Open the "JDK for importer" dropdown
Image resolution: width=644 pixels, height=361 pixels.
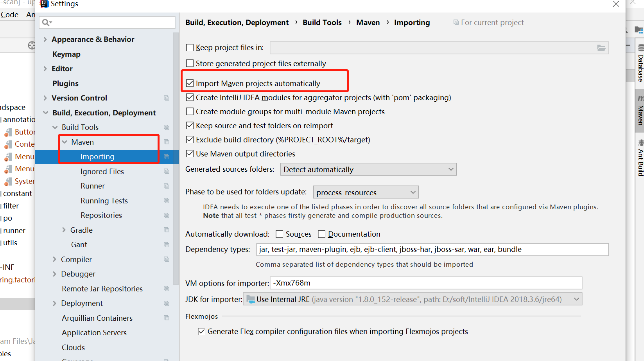click(x=412, y=299)
